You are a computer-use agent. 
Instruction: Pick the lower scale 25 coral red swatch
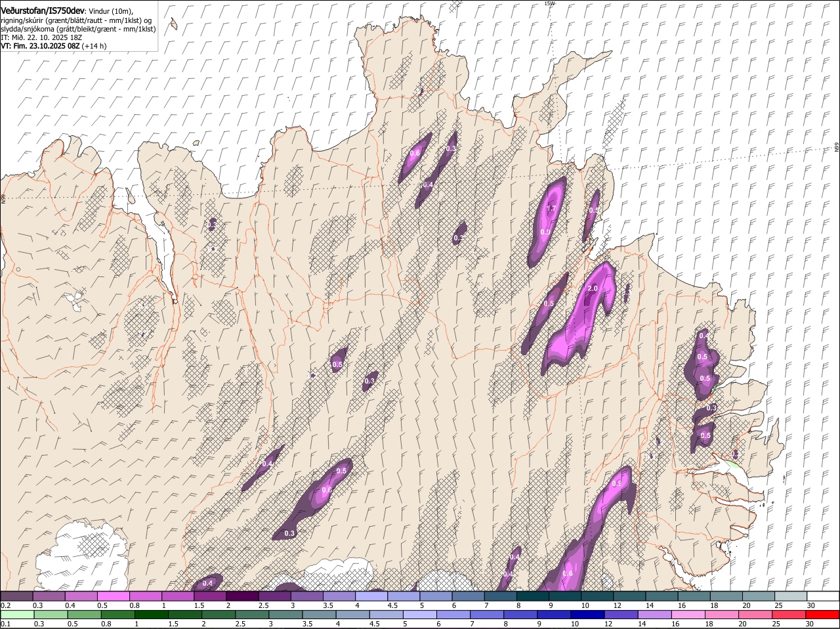point(788,615)
